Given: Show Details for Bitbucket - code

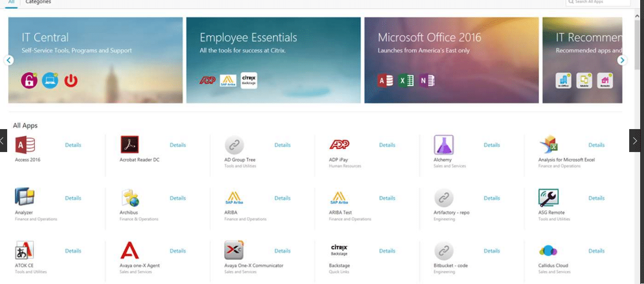Looking at the screenshot, I should [x=492, y=251].
